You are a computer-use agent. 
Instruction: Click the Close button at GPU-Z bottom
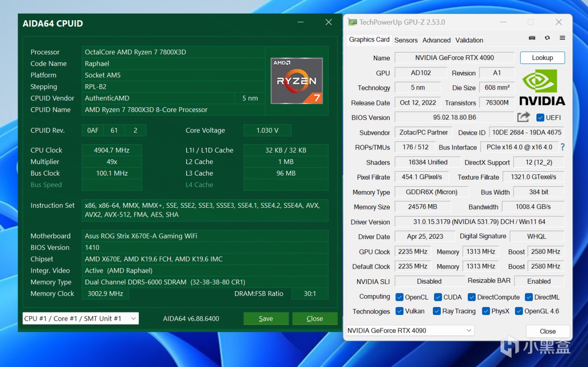pyautogui.click(x=548, y=331)
